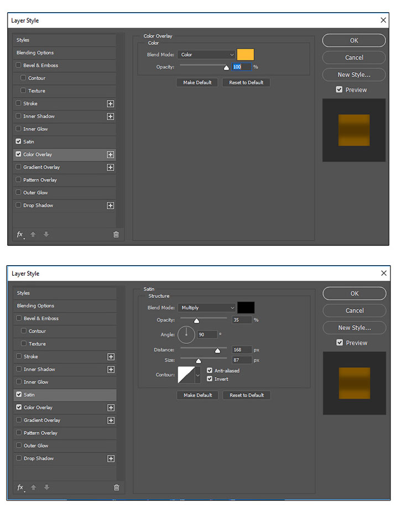The width and height of the screenshot is (401, 532).
Task: Click Color Overlay Opacity value field
Action: coord(242,67)
